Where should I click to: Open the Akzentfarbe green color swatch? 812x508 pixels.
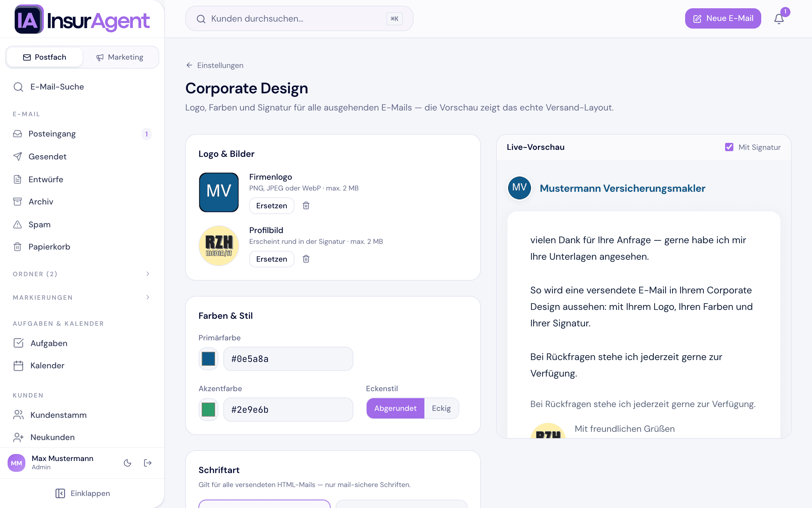(208, 410)
